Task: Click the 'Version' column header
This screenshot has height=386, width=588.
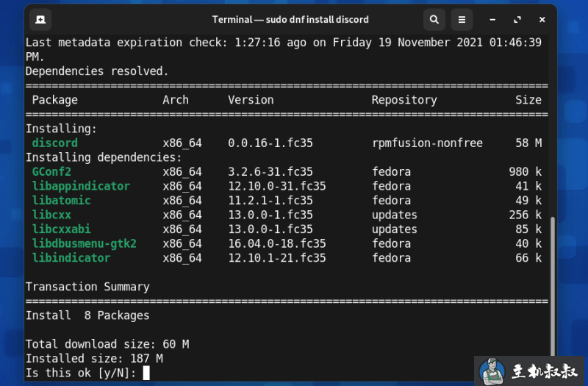Action: coord(251,100)
